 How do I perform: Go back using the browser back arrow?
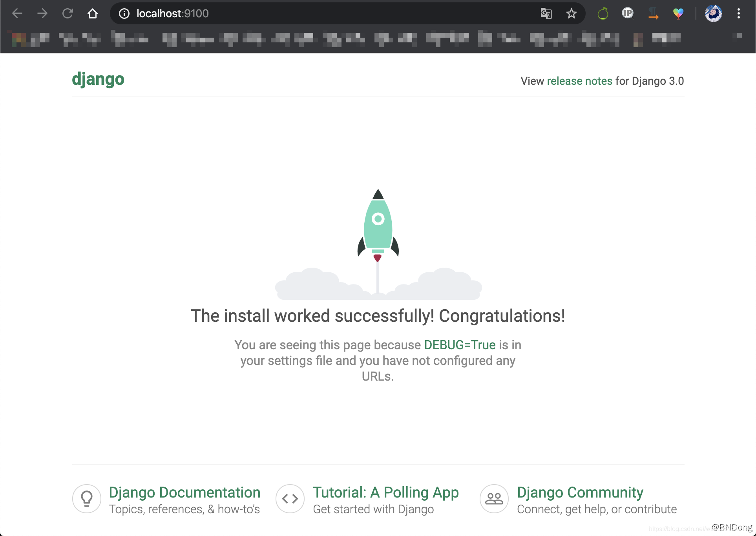pos(17,13)
